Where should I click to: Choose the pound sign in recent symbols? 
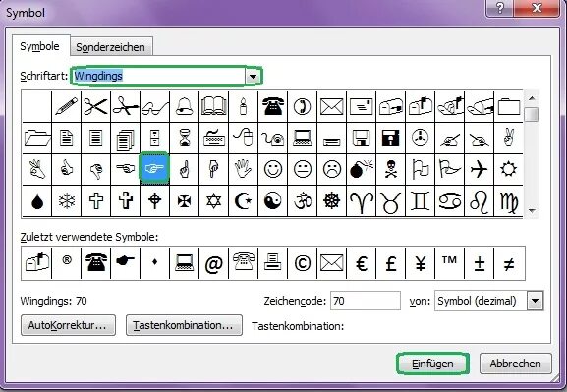click(390, 263)
